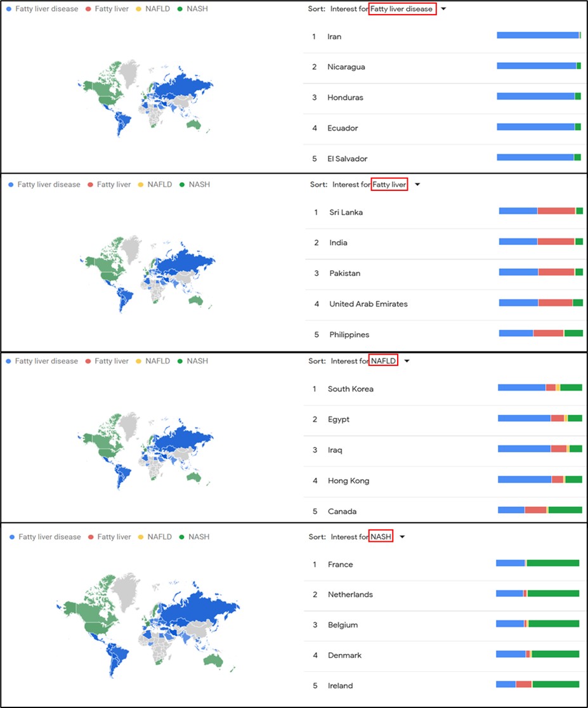
Task: Click Nicaragua's interest breakdown bar
Action: (x=539, y=66)
